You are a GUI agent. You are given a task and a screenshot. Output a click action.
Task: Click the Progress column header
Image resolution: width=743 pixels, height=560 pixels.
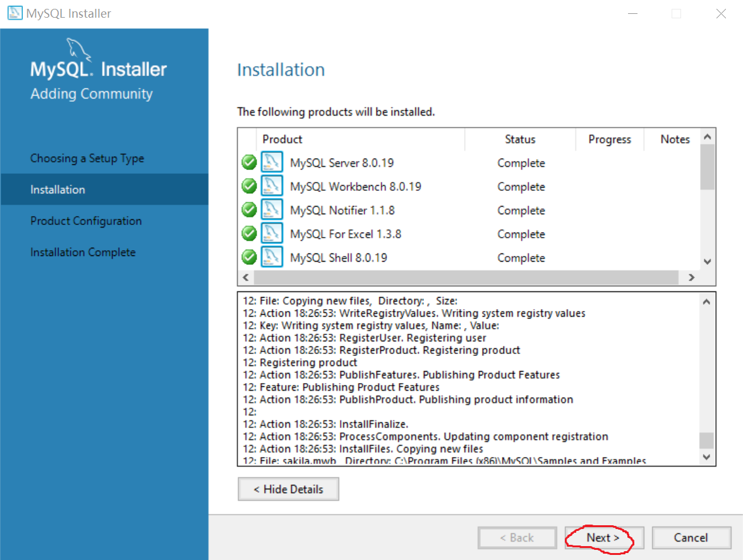pyautogui.click(x=610, y=140)
